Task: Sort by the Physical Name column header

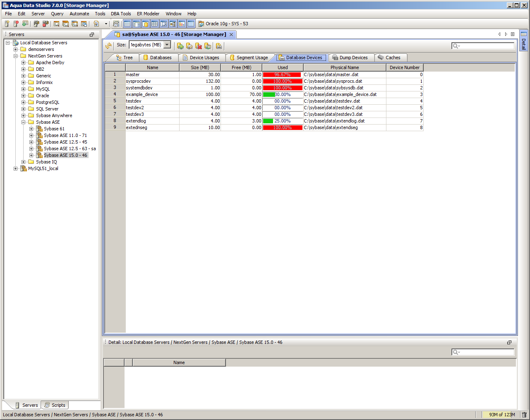Action: coord(345,67)
